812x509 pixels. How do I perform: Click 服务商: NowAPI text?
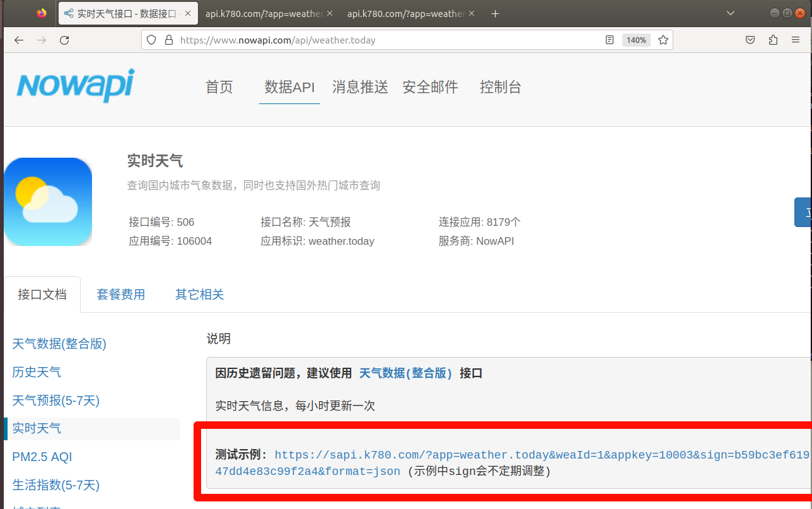[477, 241]
